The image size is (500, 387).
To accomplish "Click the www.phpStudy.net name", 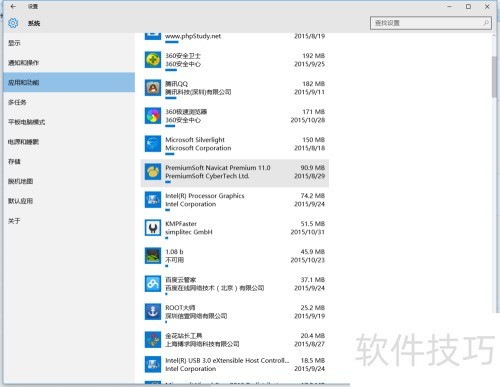I will click(193, 36).
